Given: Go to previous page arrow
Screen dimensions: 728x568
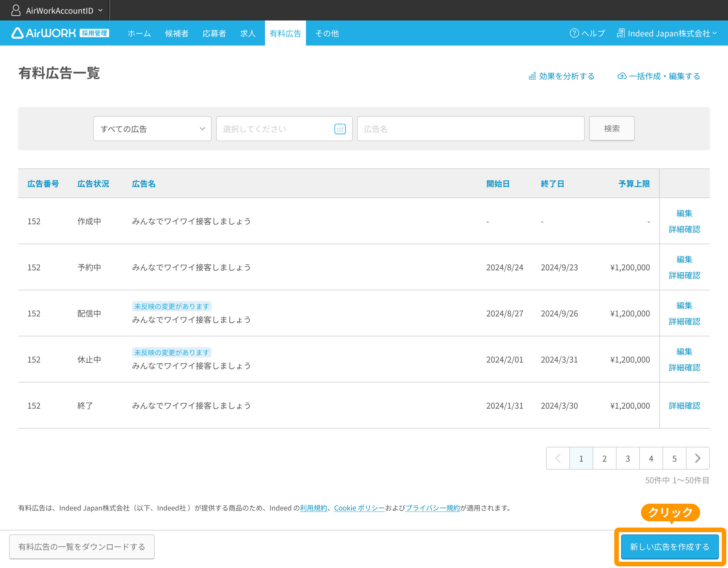Looking at the screenshot, I should click(x=558, y=458).
